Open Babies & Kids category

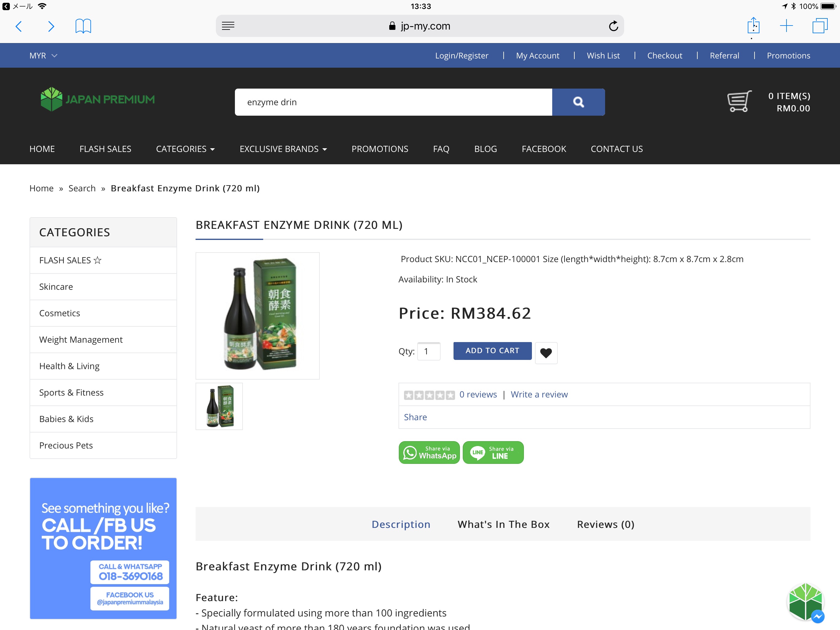coord(103,419)
